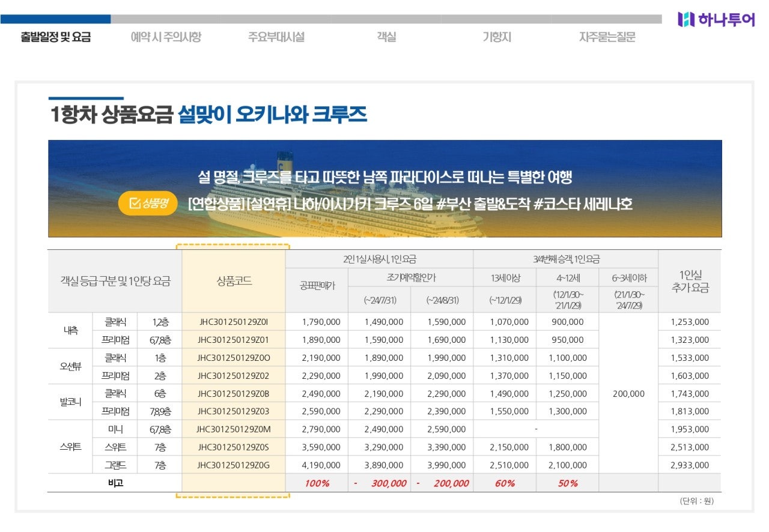Image resolution: width=769 pixels, height=532 pixels.
Task: Click the 4~12세 column header
Action: point(568,277)
